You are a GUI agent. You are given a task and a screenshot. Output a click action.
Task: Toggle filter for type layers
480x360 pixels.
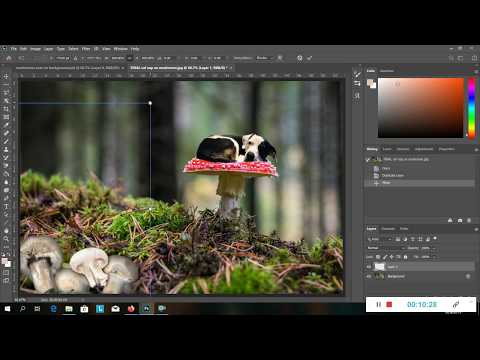click(x=413, y=239)
